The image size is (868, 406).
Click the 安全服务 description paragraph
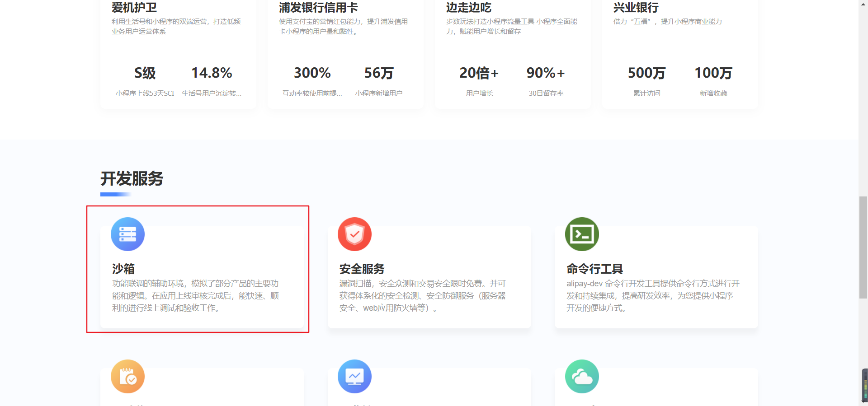tap(423, 295)
